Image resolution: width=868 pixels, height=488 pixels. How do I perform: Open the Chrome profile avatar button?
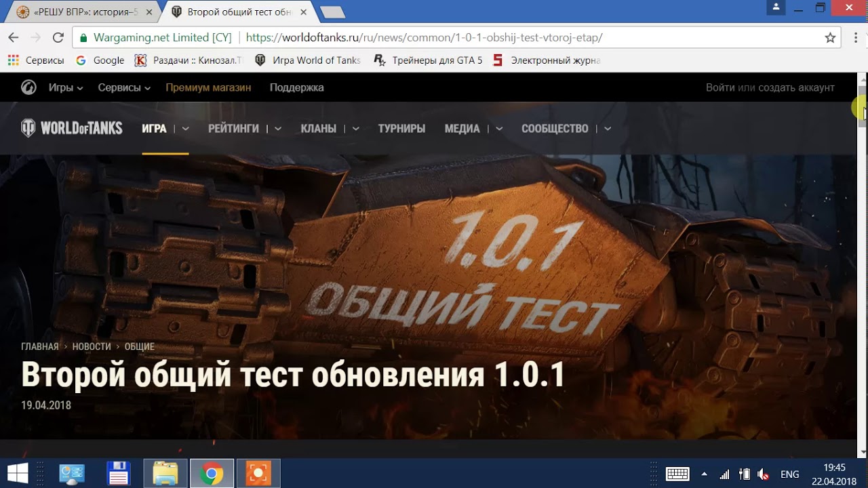(x=776, y=7)
